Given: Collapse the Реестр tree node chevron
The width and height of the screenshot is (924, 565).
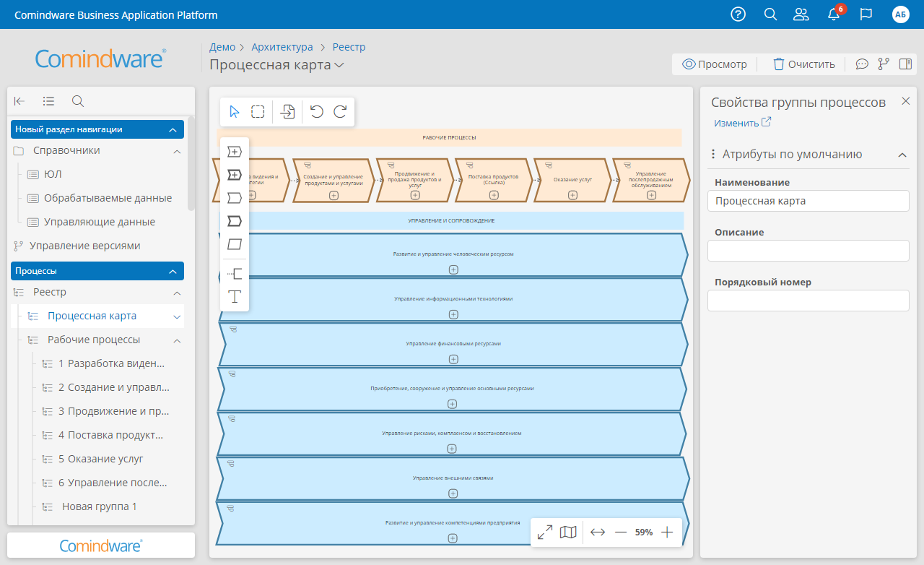Looking at the screenshot, I should [x=177, y=293].
